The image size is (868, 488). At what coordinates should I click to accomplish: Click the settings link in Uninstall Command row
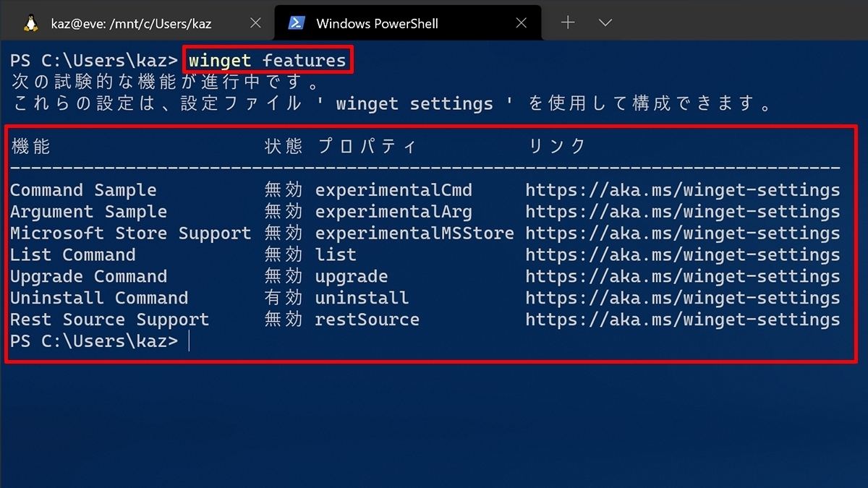tap(683, 298)
